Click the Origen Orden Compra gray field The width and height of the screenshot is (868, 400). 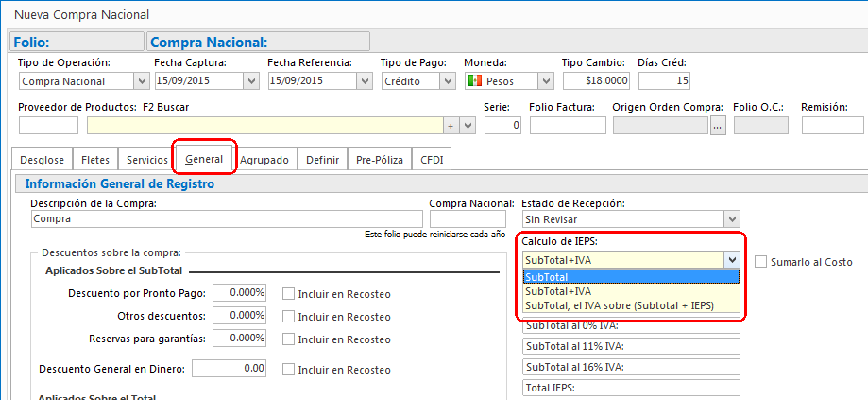tap(660, 125)
